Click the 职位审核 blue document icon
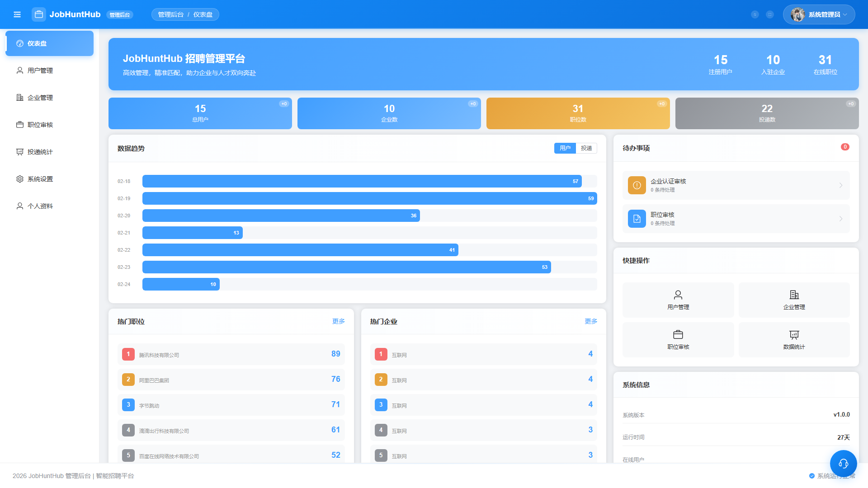 coord(637,219)
